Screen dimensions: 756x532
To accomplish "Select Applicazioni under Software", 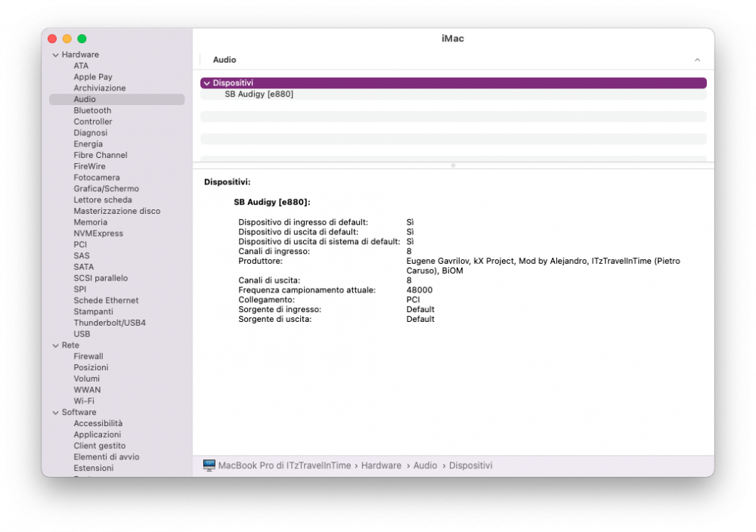I will 98,435.
